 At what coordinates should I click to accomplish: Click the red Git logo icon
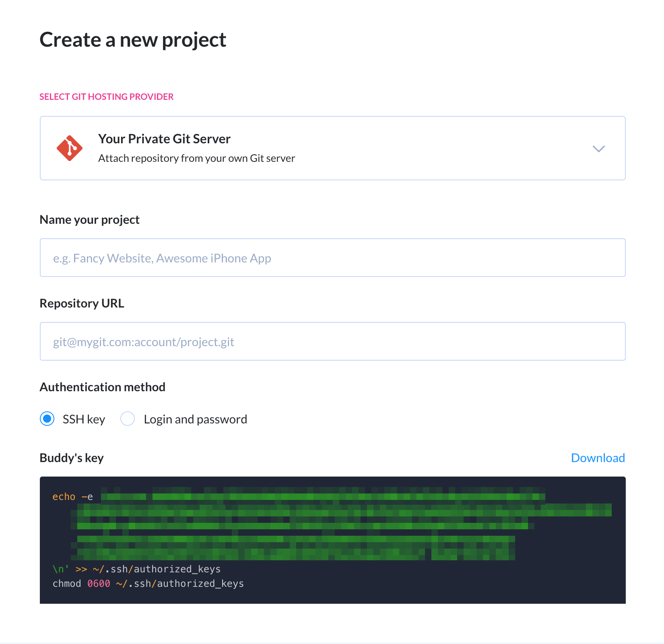70,148
